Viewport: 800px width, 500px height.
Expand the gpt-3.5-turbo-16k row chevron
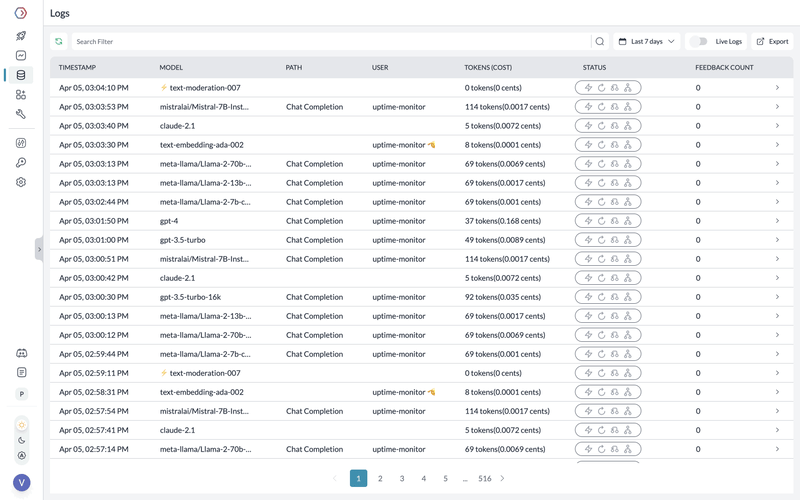(x=778, y=297)
